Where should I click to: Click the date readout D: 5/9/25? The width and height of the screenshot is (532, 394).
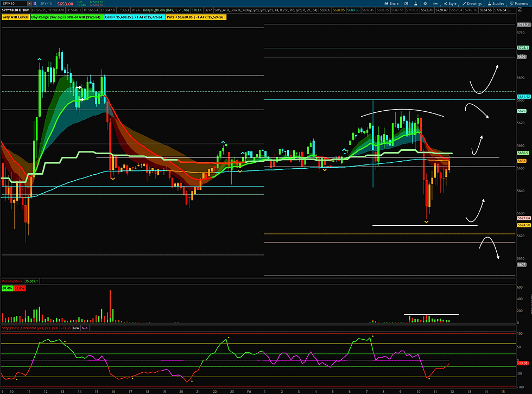tap(48, 10)
